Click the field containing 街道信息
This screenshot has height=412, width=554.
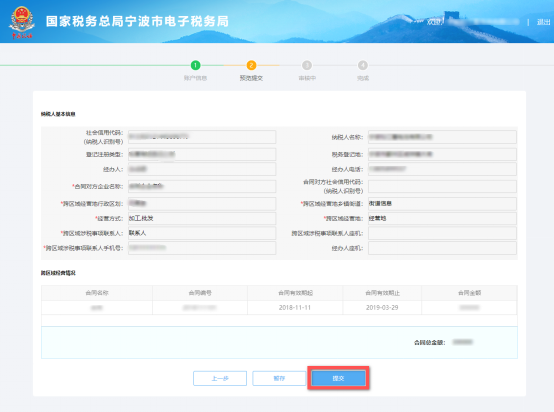click(x=442, y=204)
